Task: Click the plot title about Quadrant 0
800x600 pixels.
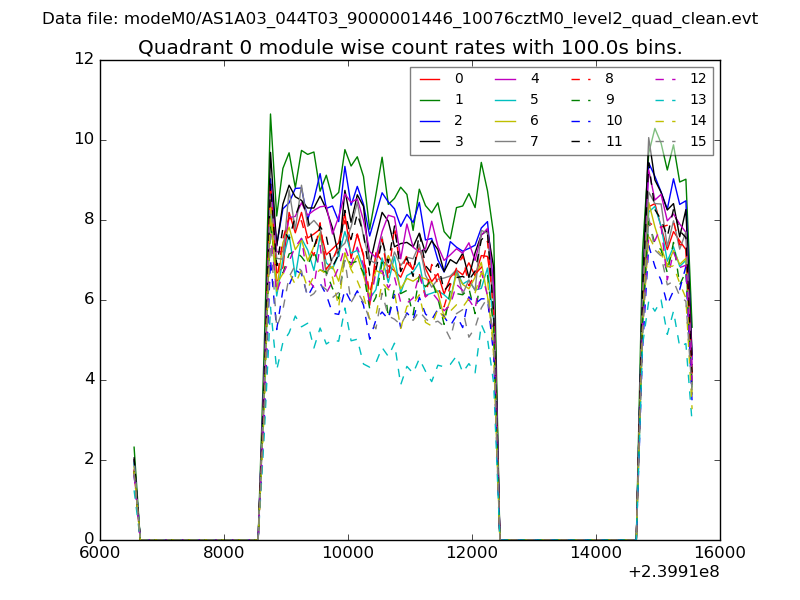Action: (410, 47)
